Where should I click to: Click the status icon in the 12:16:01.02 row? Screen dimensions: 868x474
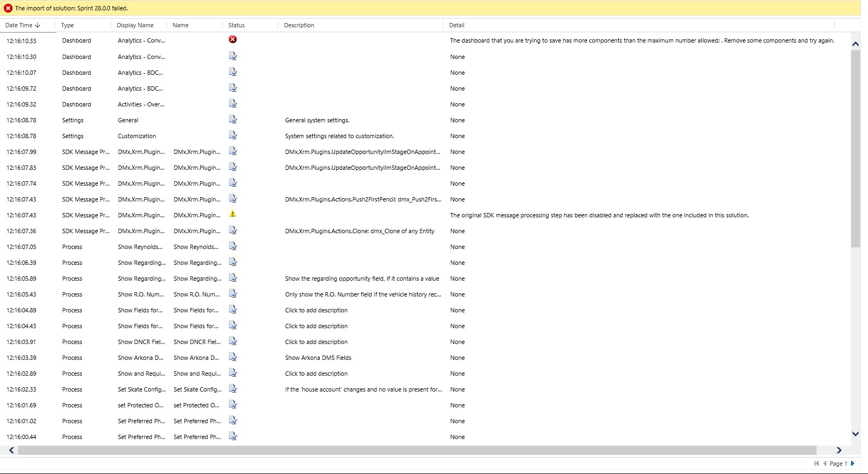coord(233,420)
